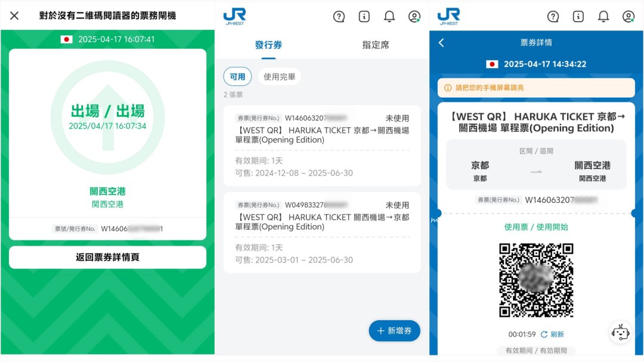The height and width of the screenshot is (362, 644).
Task: Tap 有效期間 / 有効期間 label at bottom
Action: coord(536,351)
